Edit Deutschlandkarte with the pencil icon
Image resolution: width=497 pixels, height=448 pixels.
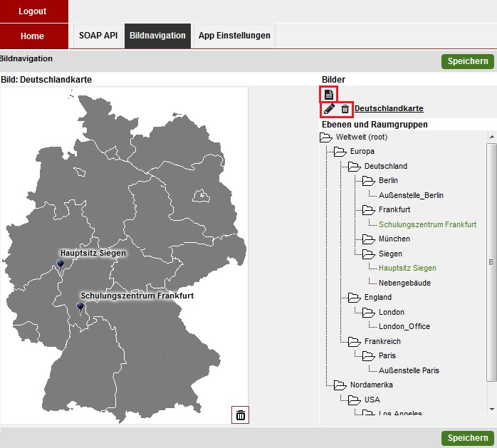point(330,109)
